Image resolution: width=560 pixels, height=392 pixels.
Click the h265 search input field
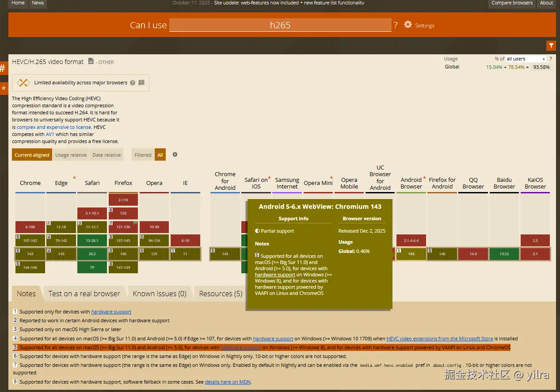click(280, 25)
